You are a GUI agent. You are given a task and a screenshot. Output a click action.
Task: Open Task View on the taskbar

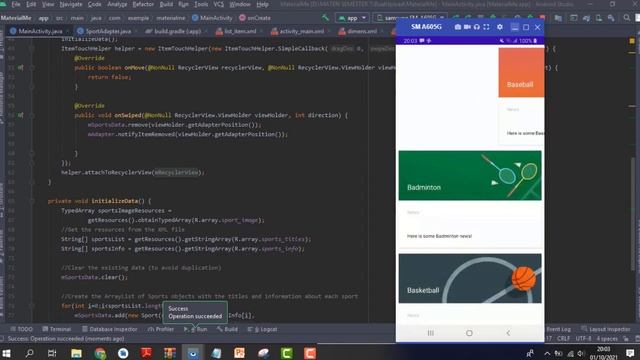coord(52,353)
